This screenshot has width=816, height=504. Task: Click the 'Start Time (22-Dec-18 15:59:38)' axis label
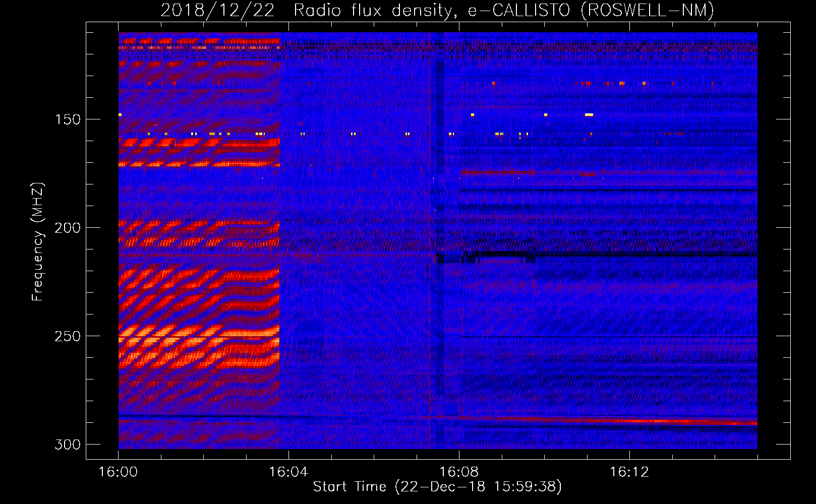click(x=437, y=487)
